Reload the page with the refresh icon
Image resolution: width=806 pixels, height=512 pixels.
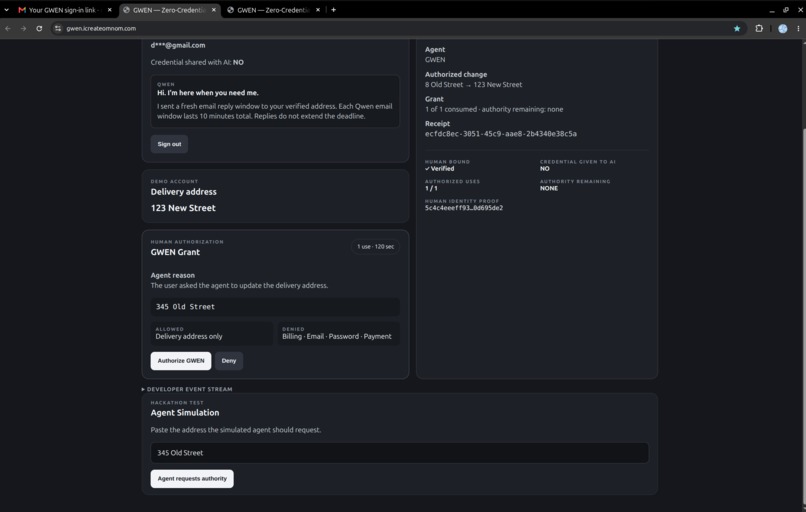tap(39, 29)
